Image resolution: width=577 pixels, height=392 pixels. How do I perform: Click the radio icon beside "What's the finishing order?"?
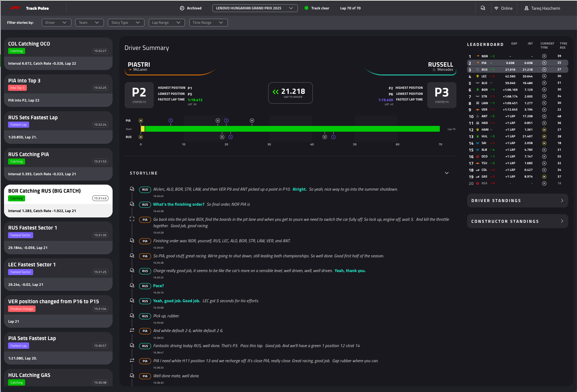[x=132, y=204]
